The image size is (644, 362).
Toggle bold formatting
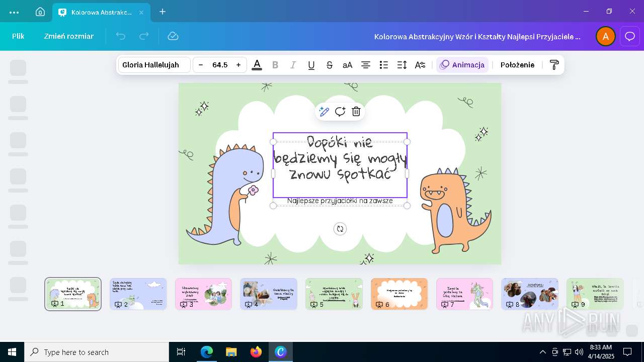tap(275, 65)
